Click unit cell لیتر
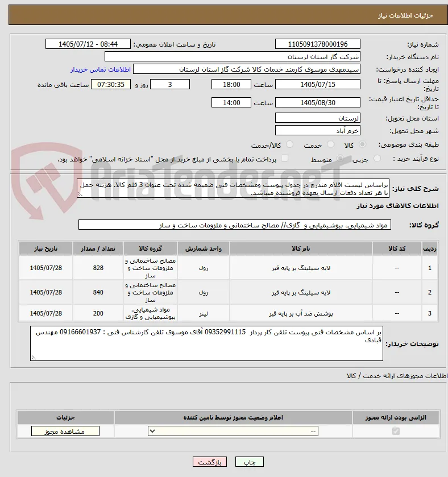This screenshot has height=477, width=448. [x=204, y=313]
